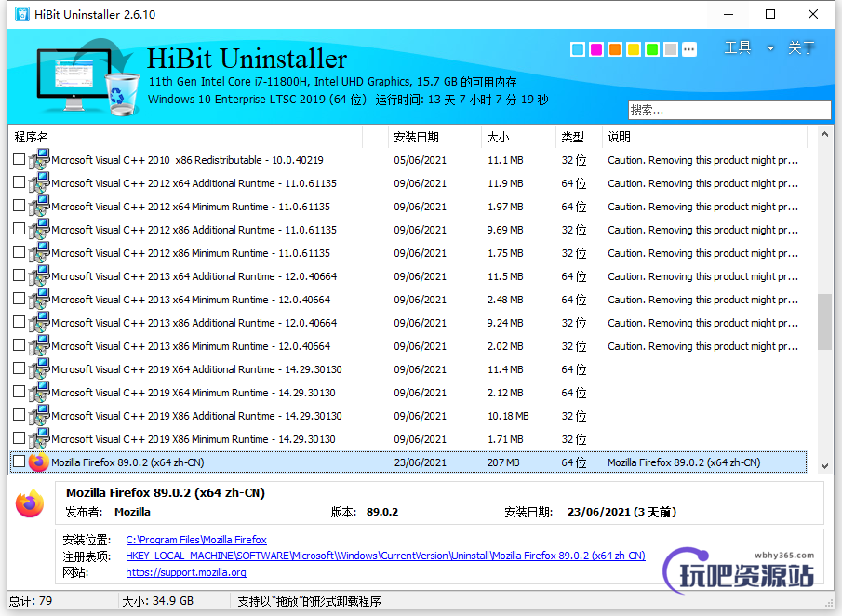Screen dimensions: 842x616
Task: Click the 10.18 MB size cell
Action: click(x=508, y=416)
